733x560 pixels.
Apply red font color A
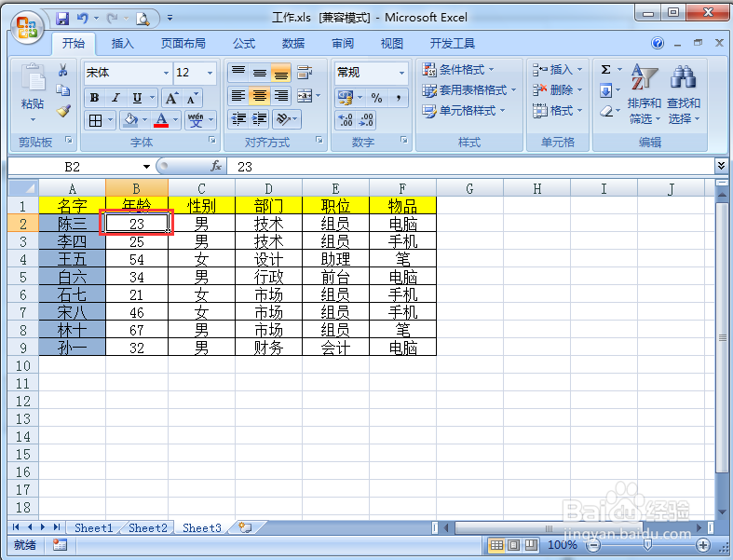(161, 120)
